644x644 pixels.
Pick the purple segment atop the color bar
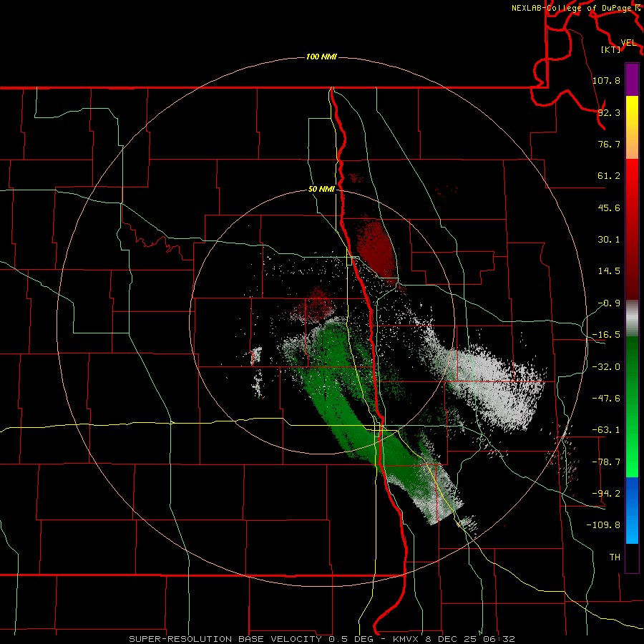click(x=632, y=79)
